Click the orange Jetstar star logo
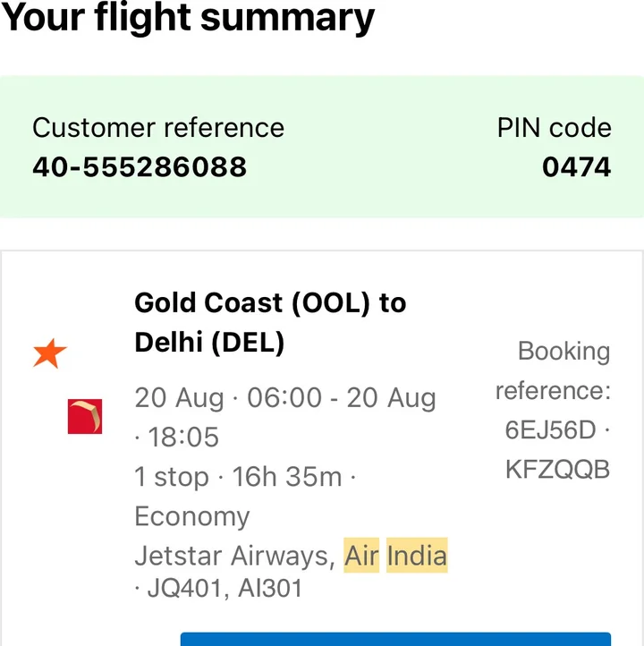Viewport: 644px width, 646px height. 50,353
